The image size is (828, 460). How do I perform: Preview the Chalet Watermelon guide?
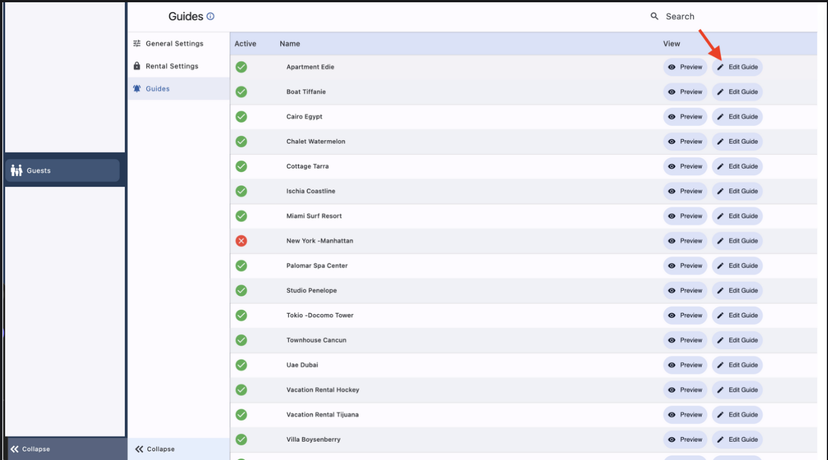coord(685,142)
